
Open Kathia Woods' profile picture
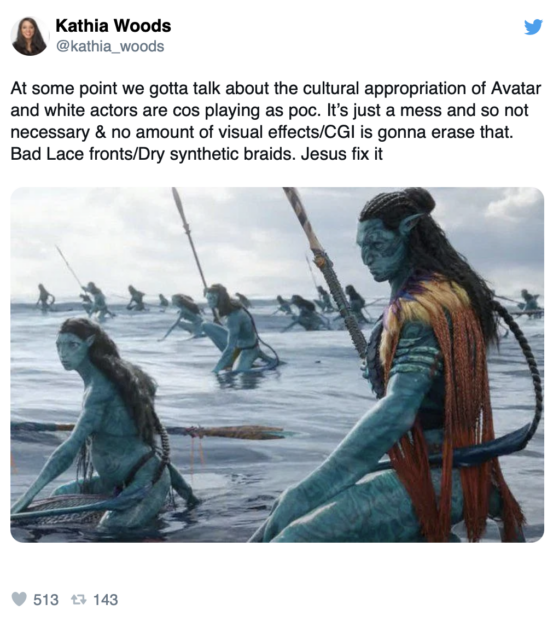pos(29,36)
